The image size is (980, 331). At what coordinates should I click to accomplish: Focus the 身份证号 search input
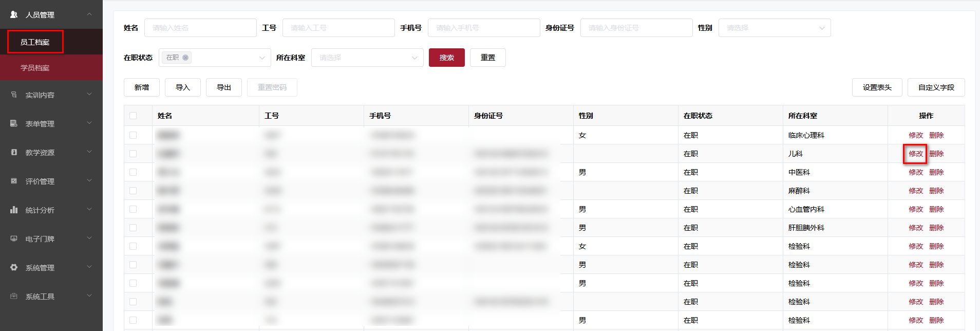point(636,28)
